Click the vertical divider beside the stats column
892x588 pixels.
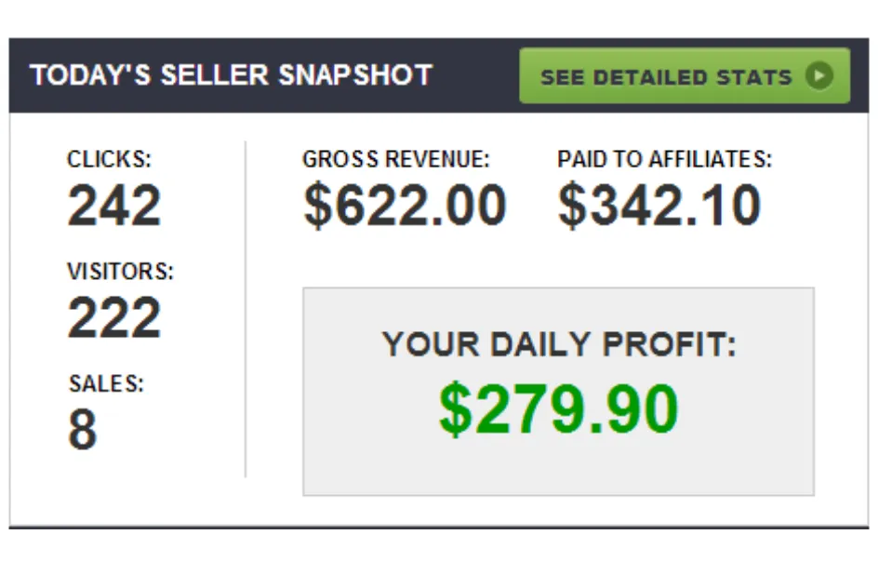246,309
